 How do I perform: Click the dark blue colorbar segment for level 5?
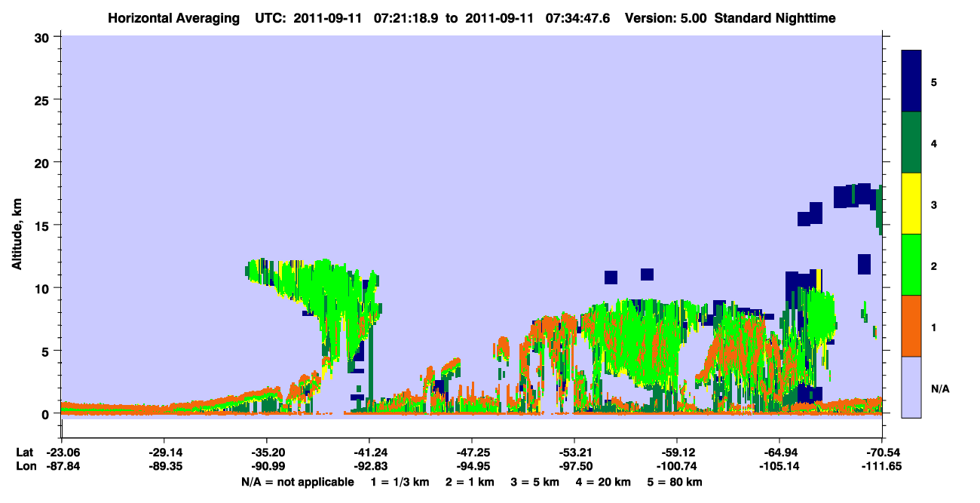pyautogui.click(x=911, y=81)
